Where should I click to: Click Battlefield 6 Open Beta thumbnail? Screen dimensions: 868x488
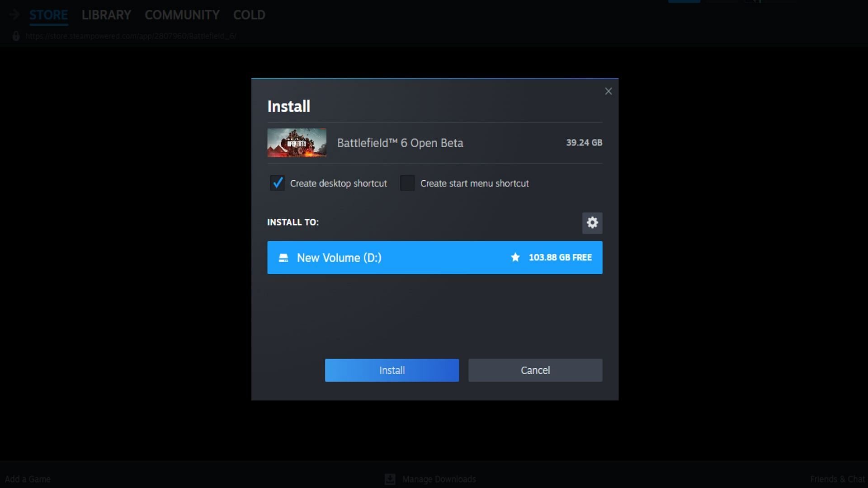pos(297,143)
